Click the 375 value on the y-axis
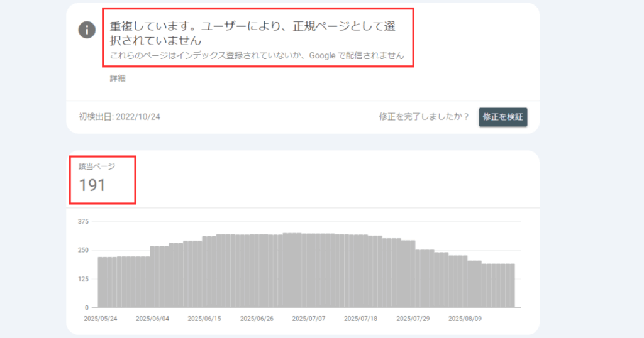This screenshot has width=644, height=338. 84,221
